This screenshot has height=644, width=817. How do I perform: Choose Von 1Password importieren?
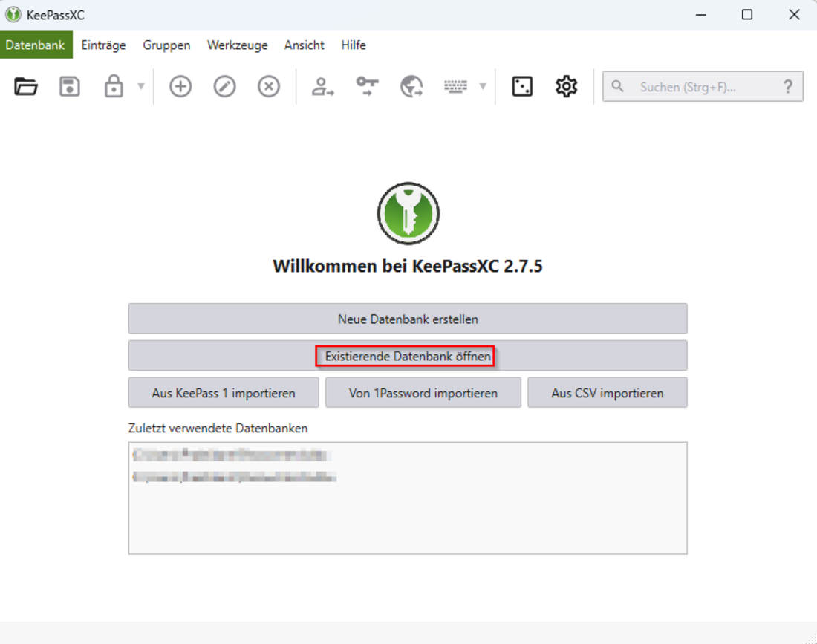click(423, 393)
